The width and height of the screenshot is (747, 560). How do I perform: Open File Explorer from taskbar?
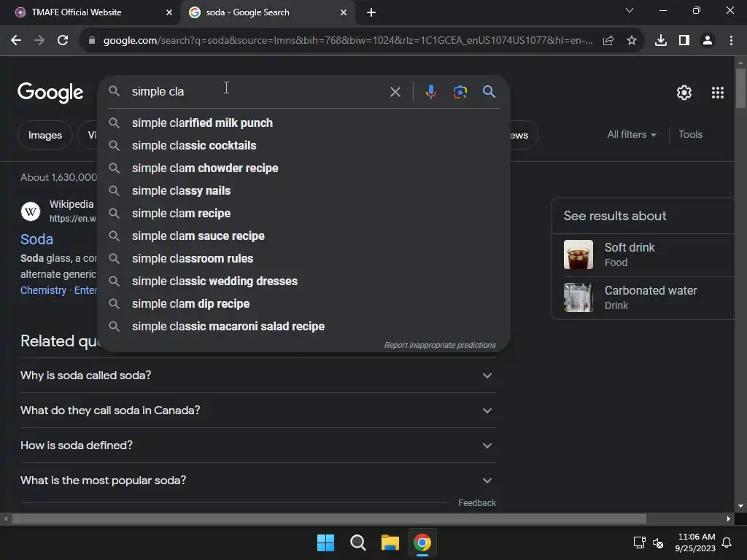[390, 542]
